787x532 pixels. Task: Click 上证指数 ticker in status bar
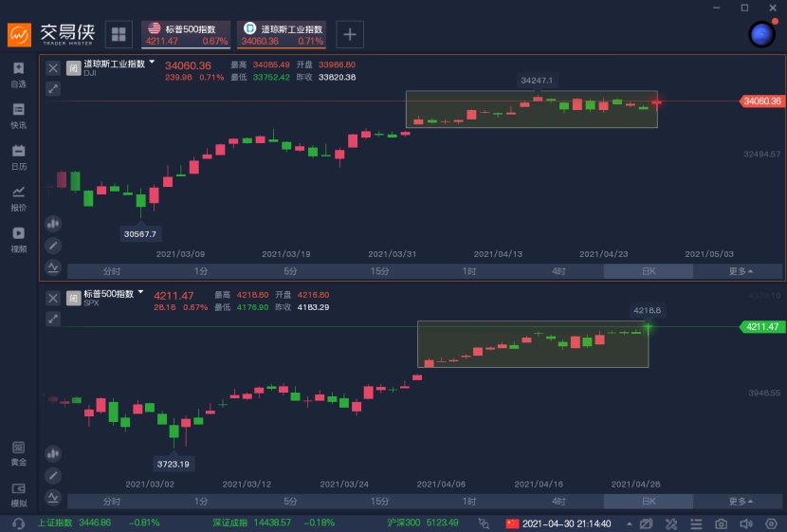coord(99,523)
